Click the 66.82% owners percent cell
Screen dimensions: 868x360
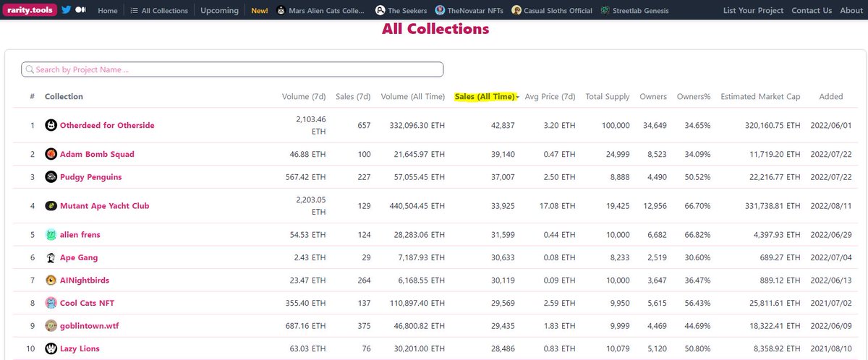[697, 234]
